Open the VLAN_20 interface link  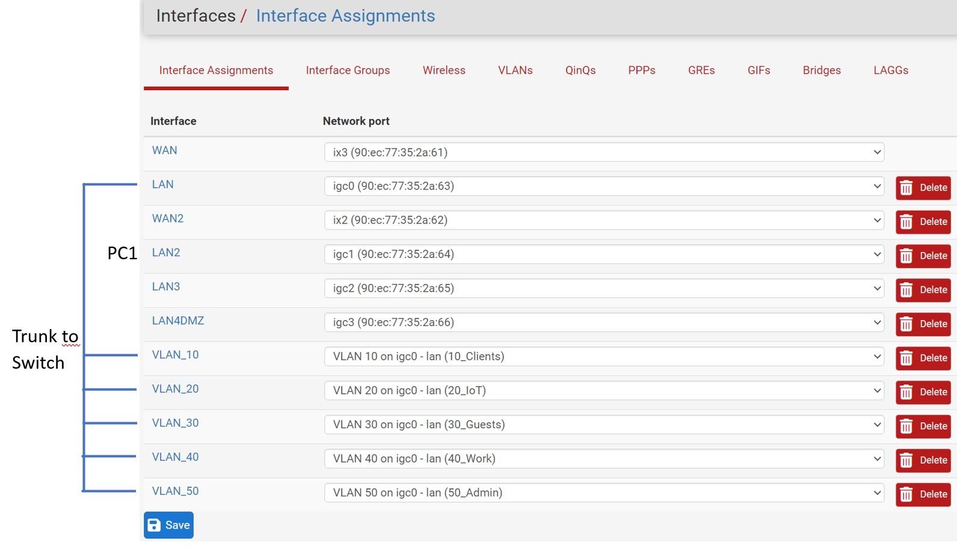175,389
